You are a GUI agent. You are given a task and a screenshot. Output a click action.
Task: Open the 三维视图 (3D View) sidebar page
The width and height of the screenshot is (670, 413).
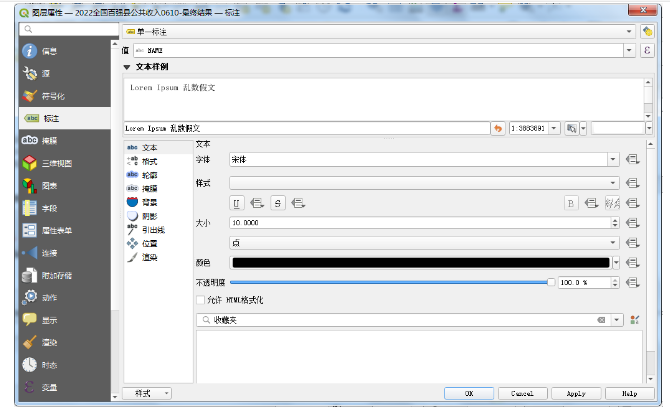pyautogui.click(x=65, y=163)
